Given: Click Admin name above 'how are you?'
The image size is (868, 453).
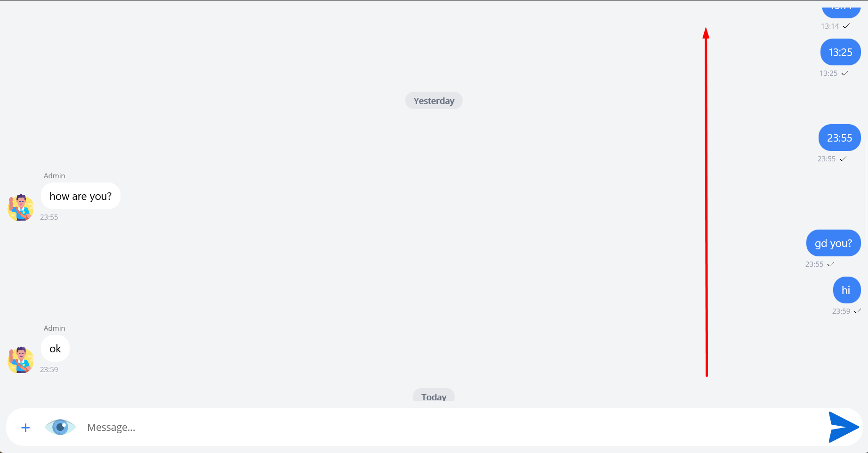Looking at the screenshot, I should tap(55, 175).
